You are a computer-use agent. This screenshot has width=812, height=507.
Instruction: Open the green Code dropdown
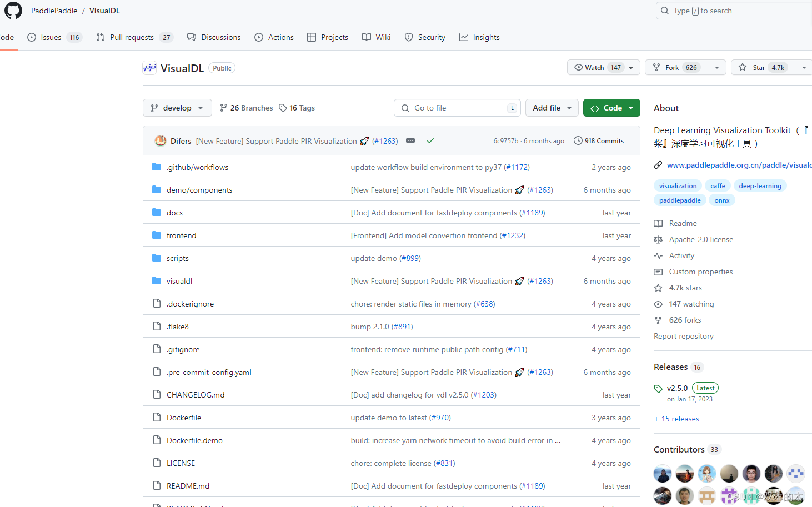pyautogui.click(x=611, y=108)
